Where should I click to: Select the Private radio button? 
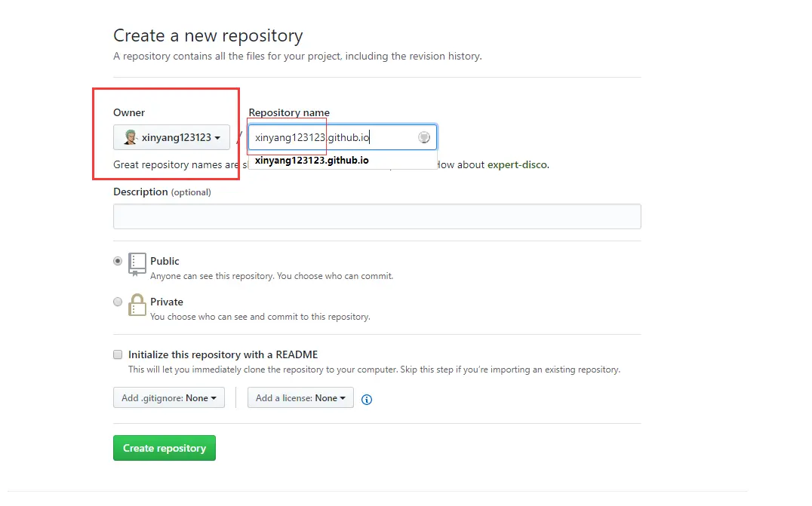118,302
